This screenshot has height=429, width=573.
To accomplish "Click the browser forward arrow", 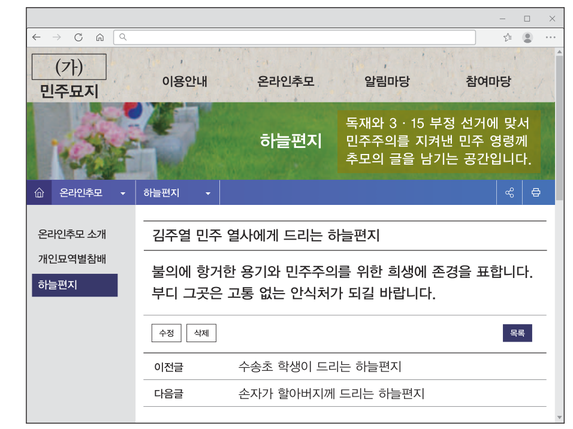I will 57,37.
